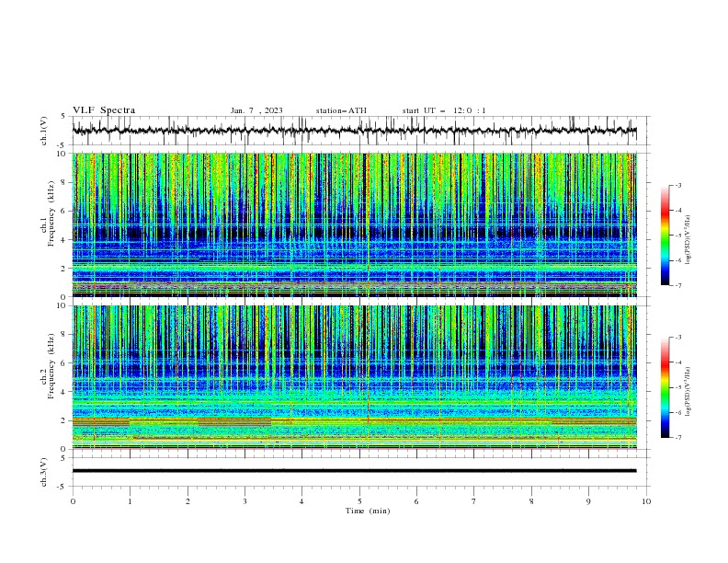Click the time axis tick label '10'
Viewport: 728px width, 563px height.
tap(646, 501)
